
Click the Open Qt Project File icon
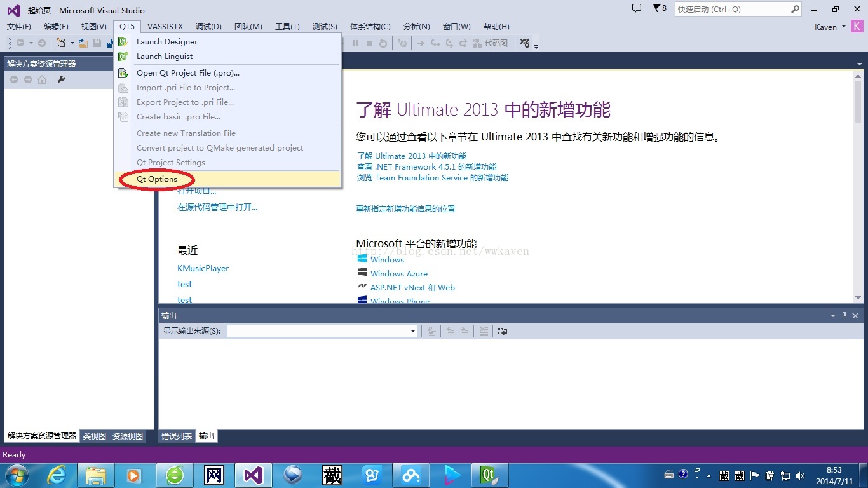123,72
